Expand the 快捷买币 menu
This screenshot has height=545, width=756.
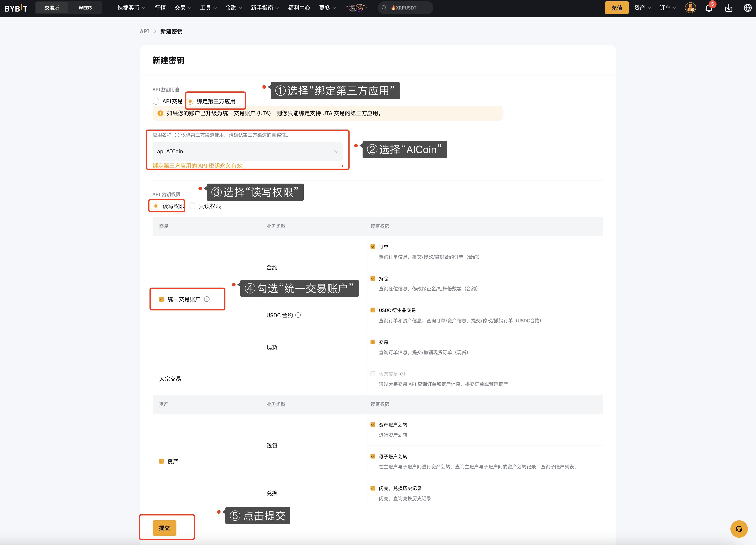coord(131,8)
